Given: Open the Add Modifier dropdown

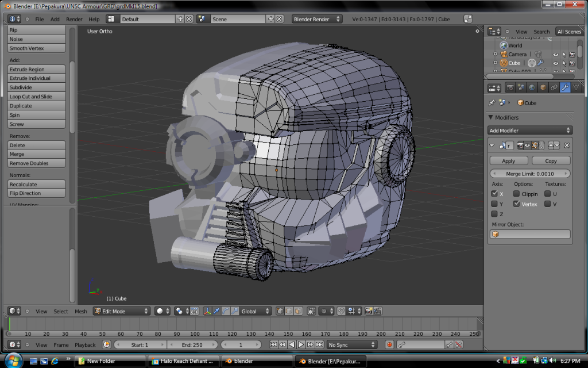Looking at the screenshot, I should point(530,131).
